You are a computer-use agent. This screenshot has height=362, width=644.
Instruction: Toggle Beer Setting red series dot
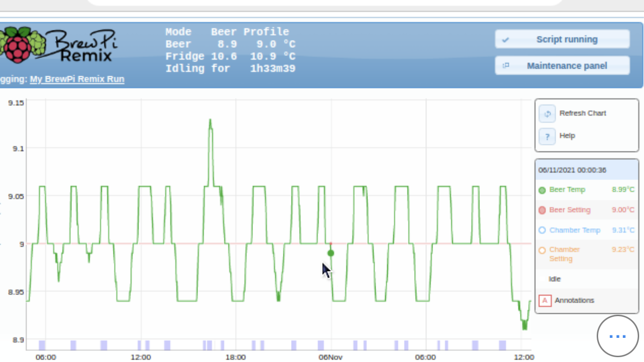[542, 210]
